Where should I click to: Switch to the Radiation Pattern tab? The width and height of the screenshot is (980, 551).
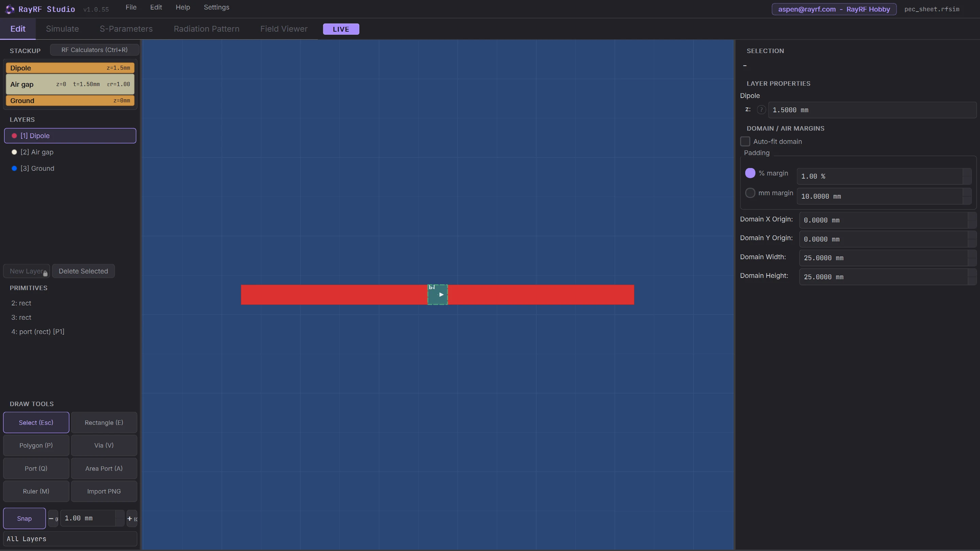207,29
